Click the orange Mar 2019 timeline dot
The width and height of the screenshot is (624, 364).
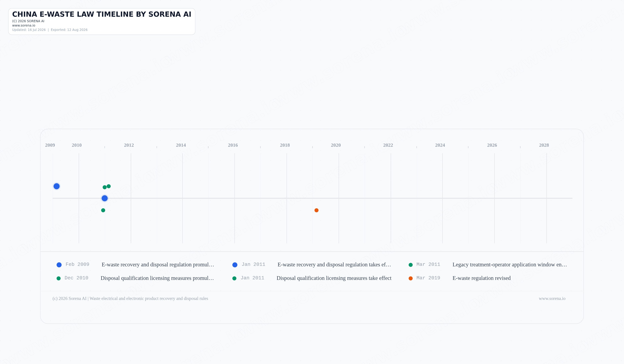[317, 210]
